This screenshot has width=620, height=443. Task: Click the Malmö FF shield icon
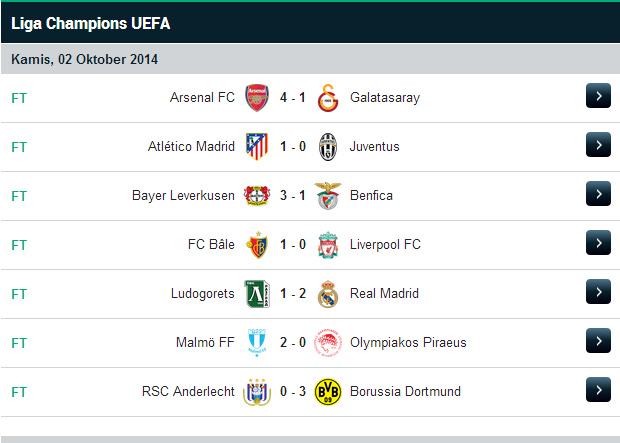tap(257, 343)
